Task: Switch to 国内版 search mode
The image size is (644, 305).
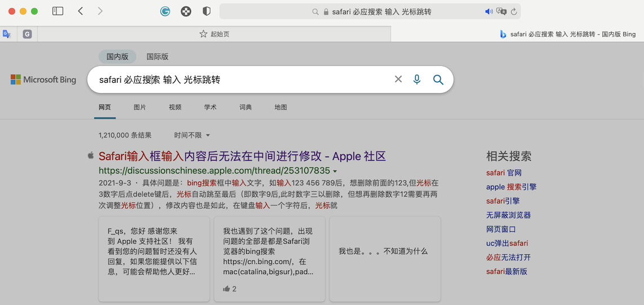Action: [117, 56]
